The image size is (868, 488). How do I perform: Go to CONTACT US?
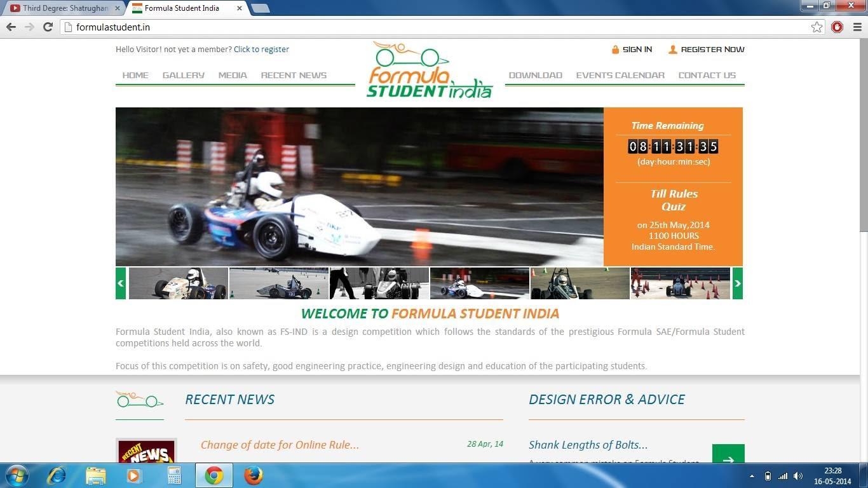(x=707, y=75)
